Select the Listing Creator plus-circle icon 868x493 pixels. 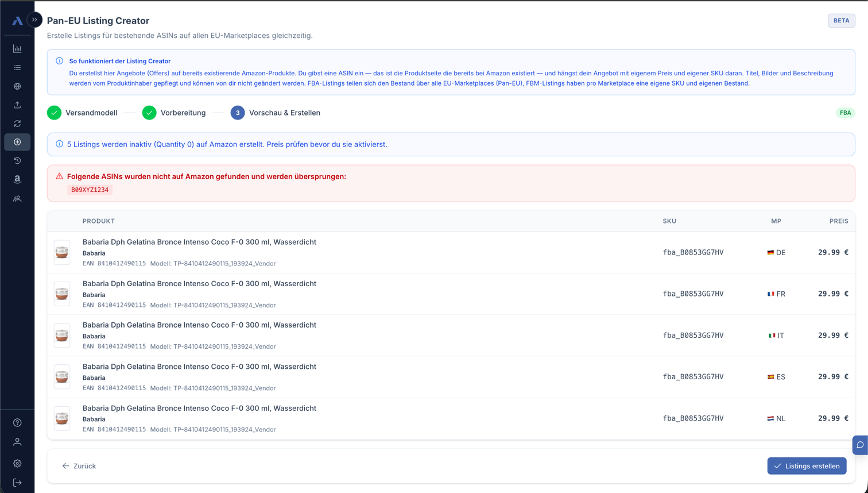17,142
